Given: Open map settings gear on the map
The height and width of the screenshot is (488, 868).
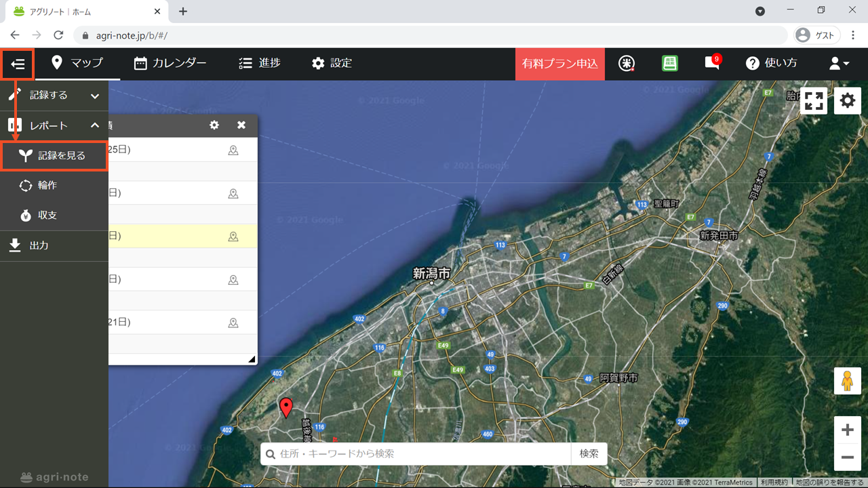Looking at the screenshot, I should (x=848, y=101).
